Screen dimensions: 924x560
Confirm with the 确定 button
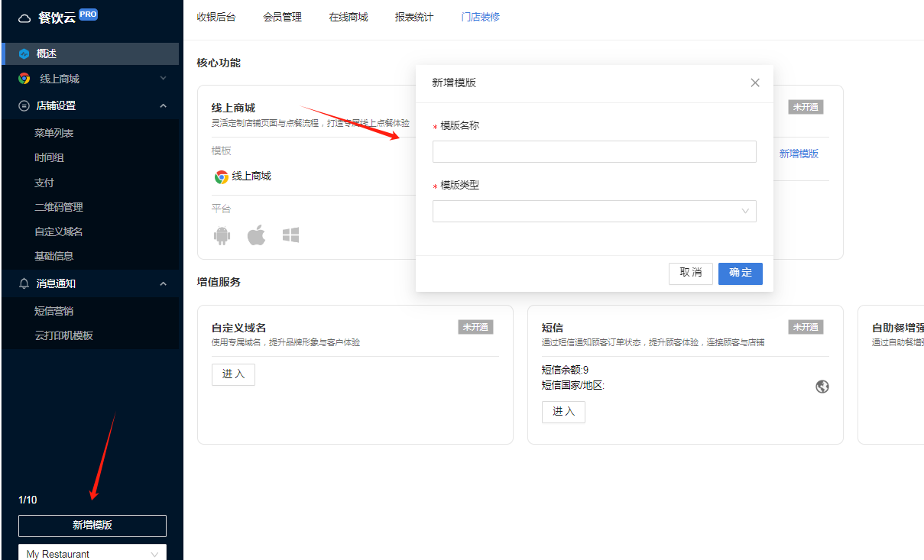(741, 274)
